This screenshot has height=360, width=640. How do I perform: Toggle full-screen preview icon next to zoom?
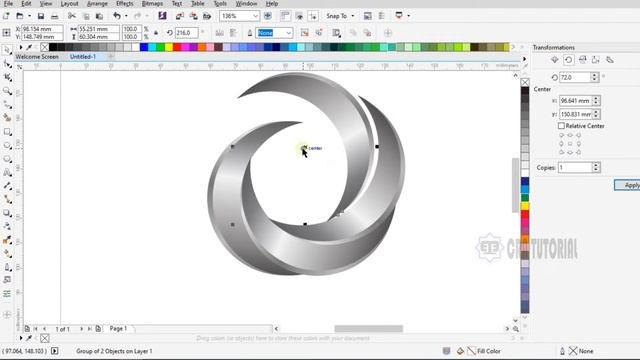pos(268,16)
